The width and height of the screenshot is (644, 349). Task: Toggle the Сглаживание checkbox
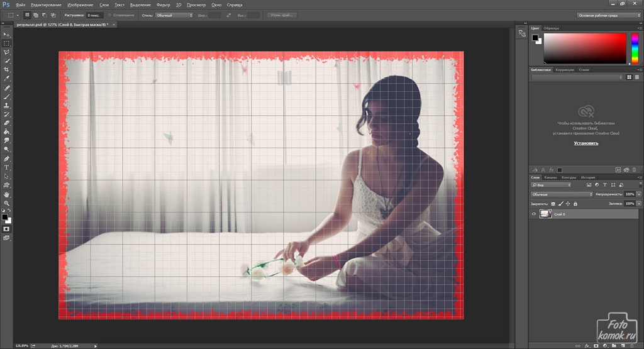click(109, 14)
